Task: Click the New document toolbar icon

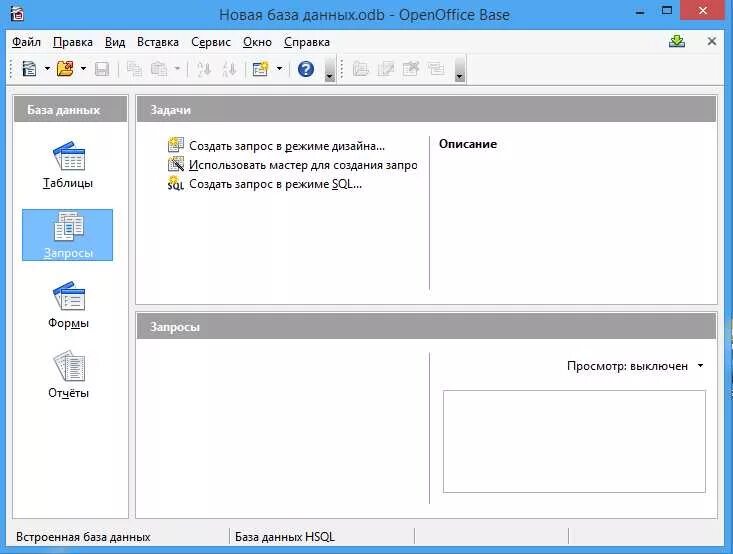Action: (x=29, y=69)
